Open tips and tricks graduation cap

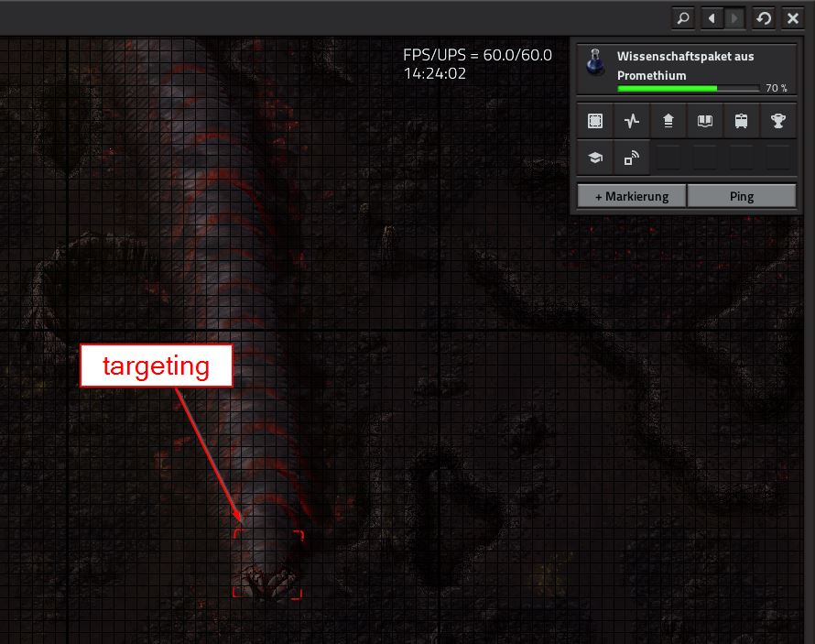pos(595,158)
